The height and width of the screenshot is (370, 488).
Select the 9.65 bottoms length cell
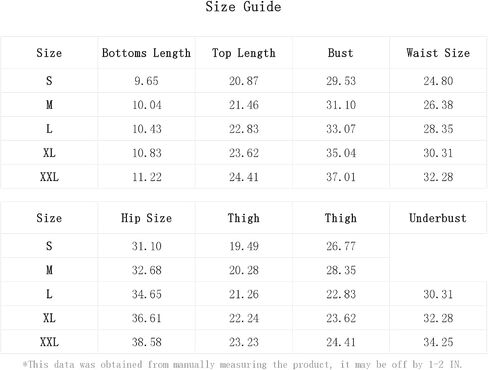point(146,81)
